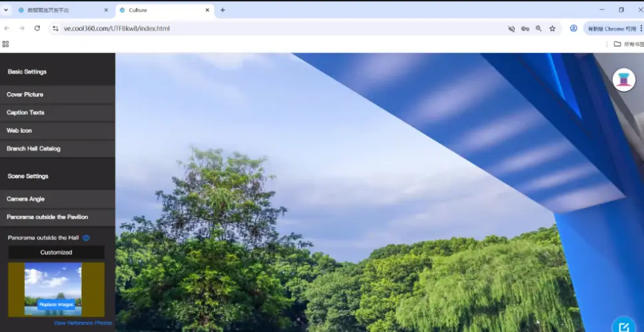Open View Reference Photos link
The height and width of the screenshot is (332, 644).
83,323
